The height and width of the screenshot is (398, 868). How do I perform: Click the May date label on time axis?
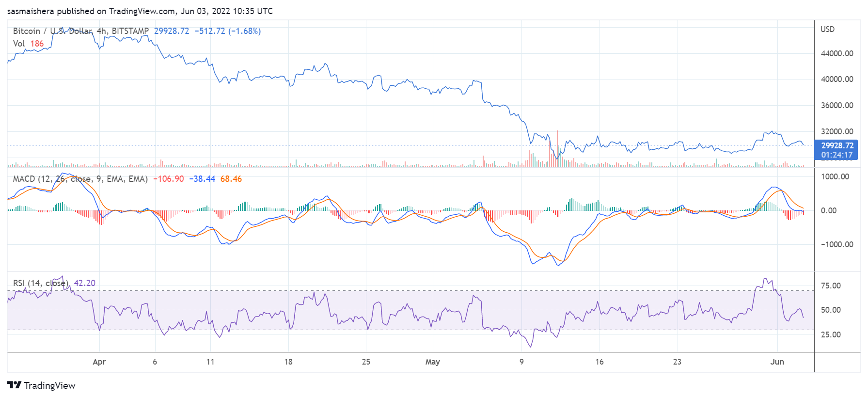click(433, 362)
